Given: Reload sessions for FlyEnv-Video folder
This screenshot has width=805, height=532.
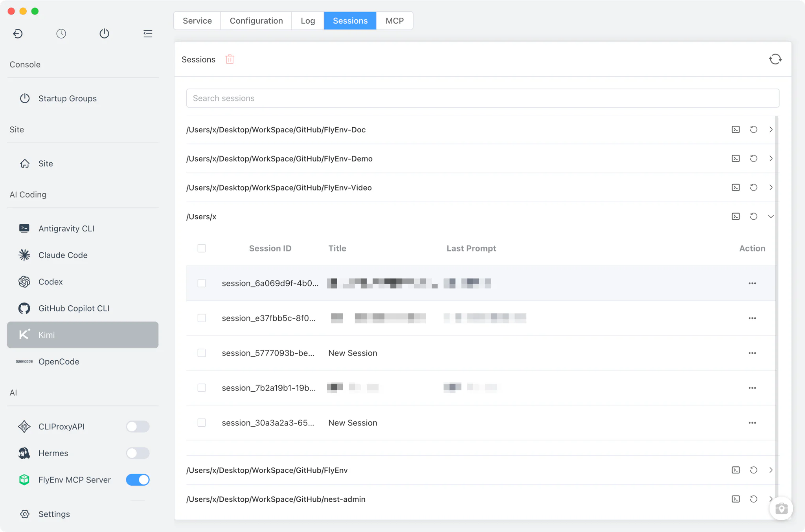Looking at the screenshot, I should pos(754,187).
